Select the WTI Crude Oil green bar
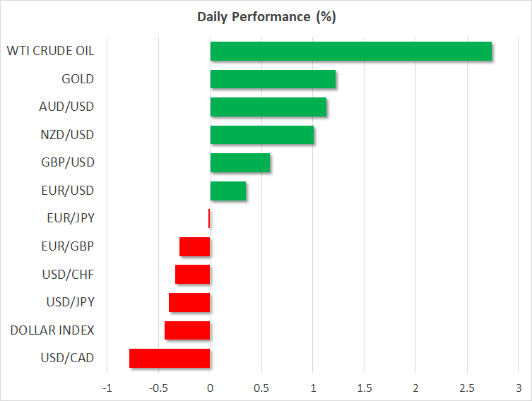The image size is (532, 401). click(350, 52)
